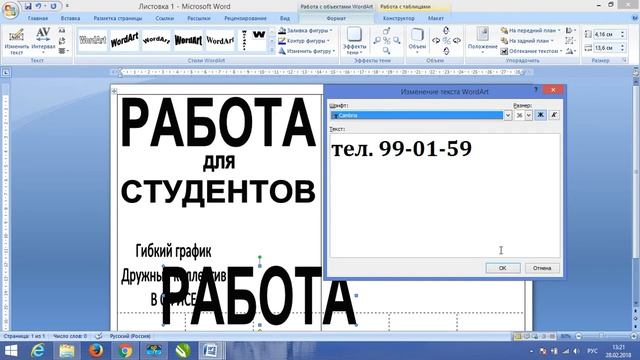Open Объем (3-D effects) gallery
The width and height of the screenshot is (640, 360).
point(417,41)
